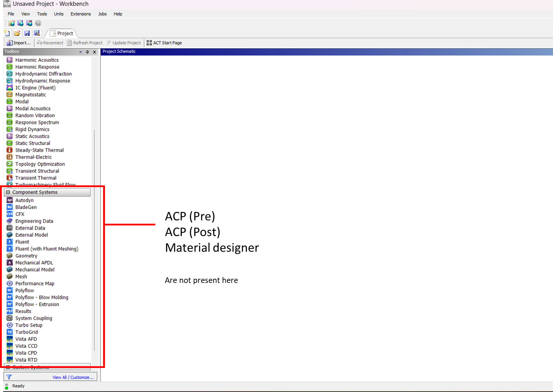The width and height of the screenshot is (553, 392).
Task: Select Transient Thermal in the Toolbox
Action: (x=36, y=178)
